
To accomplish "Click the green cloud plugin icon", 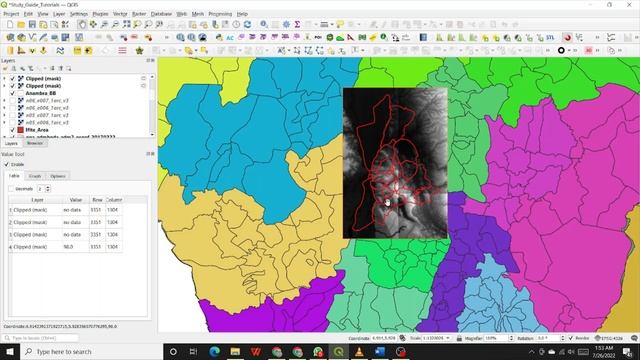I will point(340,38).
